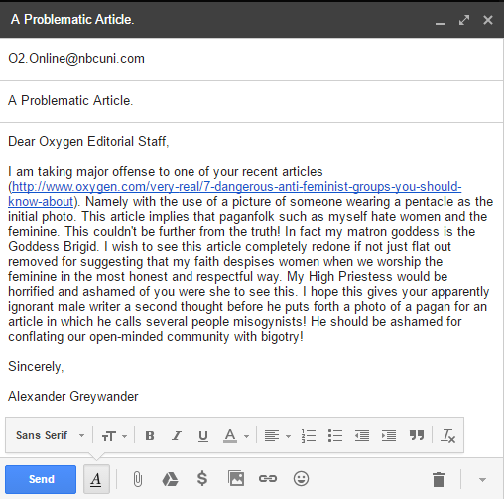
Task: Click the blue Send button
Action: (x=40, y=479)
